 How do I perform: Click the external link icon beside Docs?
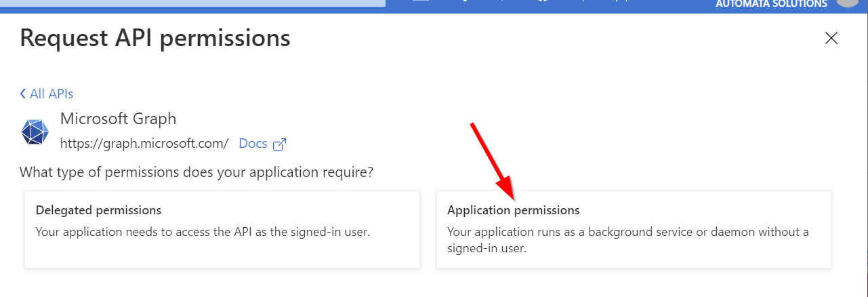click(279, 144)
